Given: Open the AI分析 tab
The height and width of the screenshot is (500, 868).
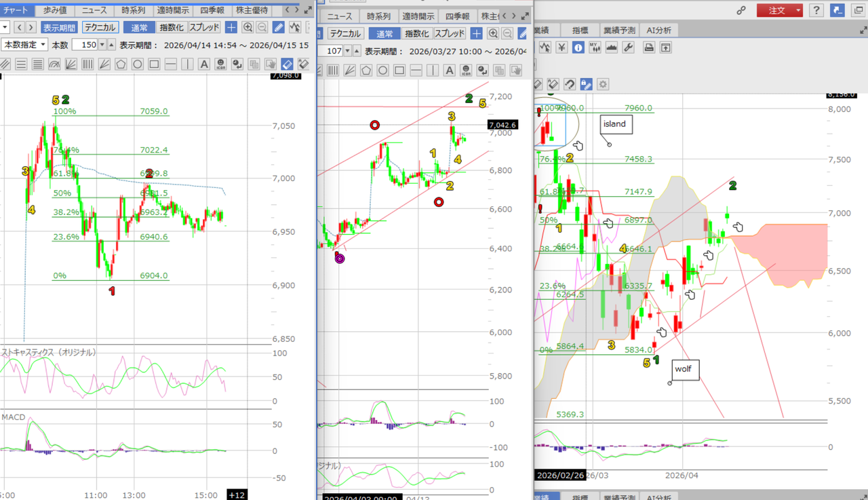Looking at the screenshot, I should click(x=658, y=30).
